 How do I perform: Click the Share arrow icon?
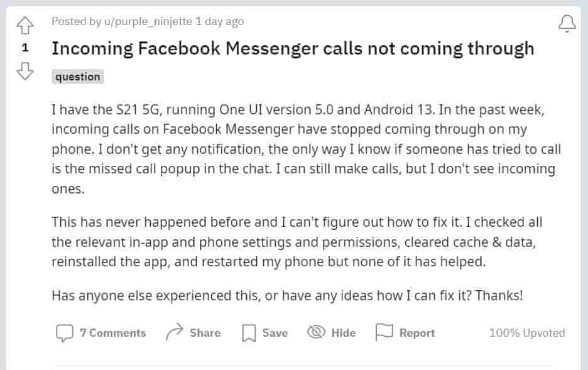[174, 333]
